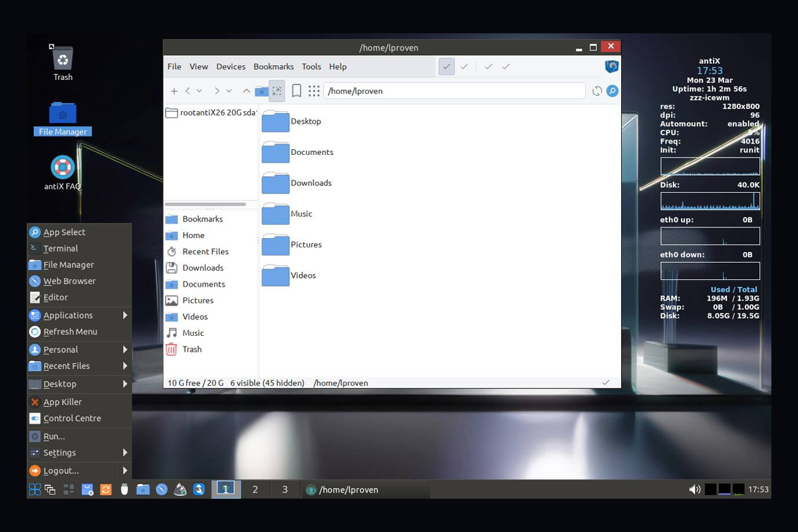Expand Recent Files submenu in the start menu
The height and width of the screenshot is (532, 798).
tap(79, 366)
